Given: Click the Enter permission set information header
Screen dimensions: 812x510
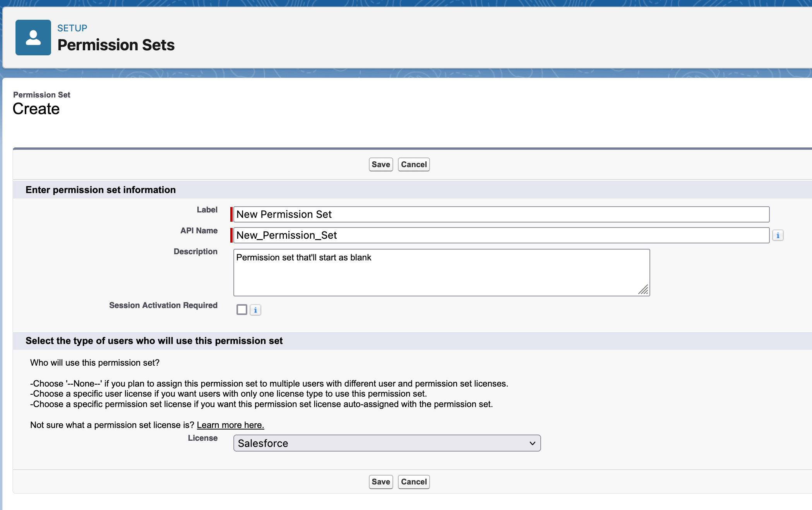Looking at the screenshot, I should 101,190.
